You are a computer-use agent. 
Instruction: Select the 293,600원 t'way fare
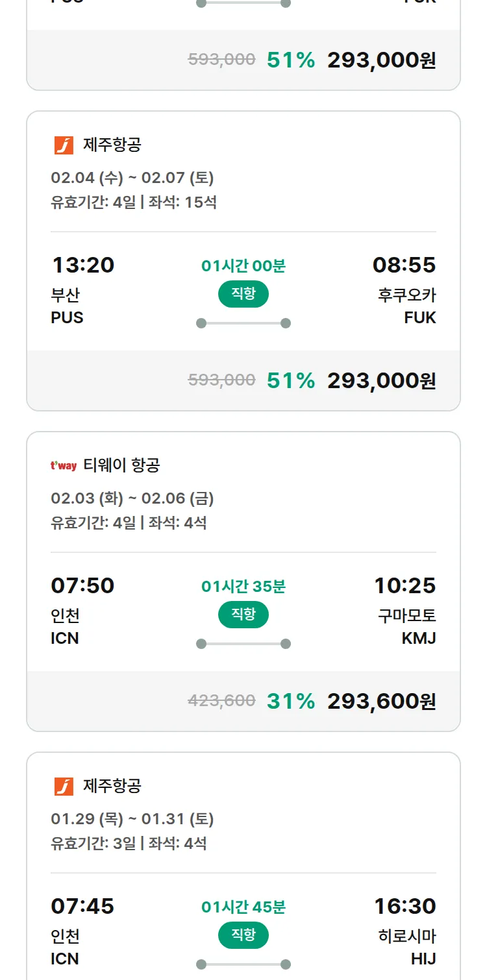pyautogui.click(x=381, y=702)
